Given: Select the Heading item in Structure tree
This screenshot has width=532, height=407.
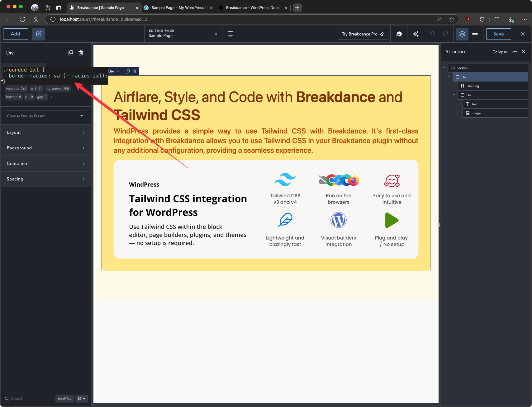Looking at the screenshot, I should tap(473, 86).
